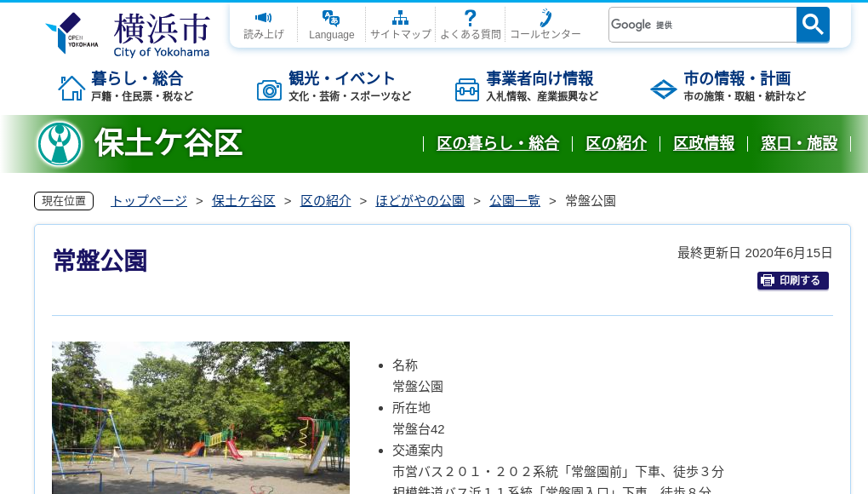
Task: Click the 市の情報・計画 diamond icon
Action: point(663,88)
